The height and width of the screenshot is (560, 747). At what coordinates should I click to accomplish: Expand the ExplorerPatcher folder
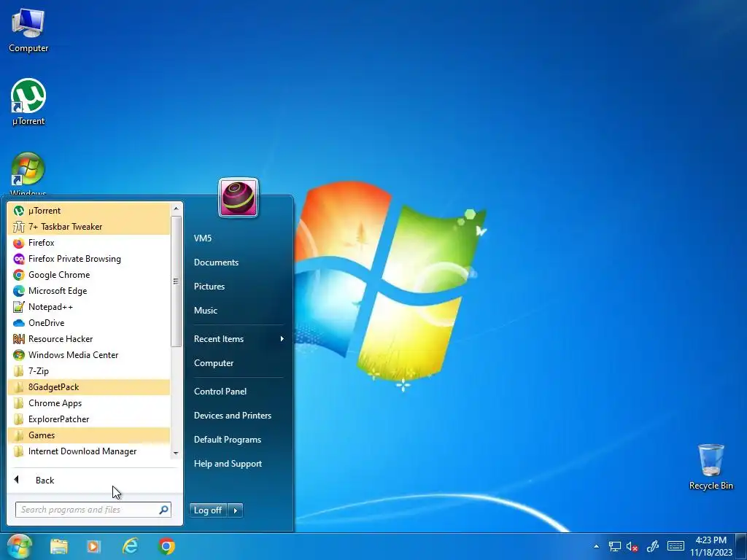click(x=88, y=419)
